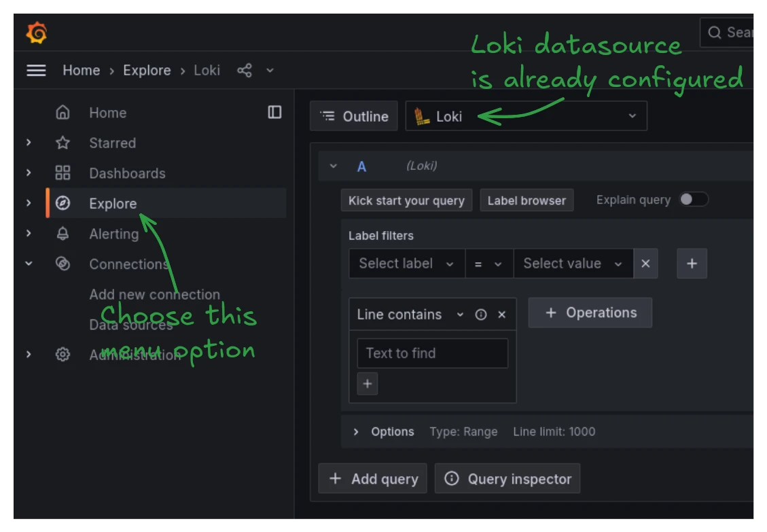Image resolution: width=767 pixels, height=532 pixels.
Task: Open the Select label dropdown
Action: tap(406, 264)
